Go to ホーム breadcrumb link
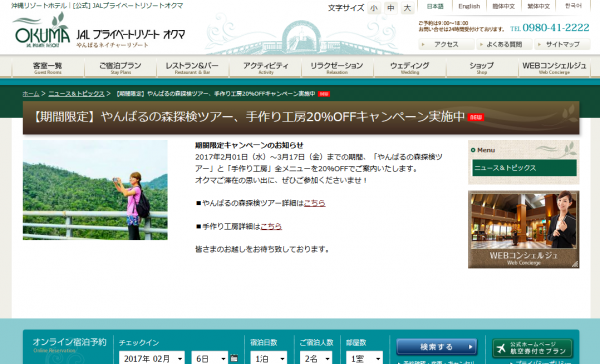Image resolution: width=600 pixels, height=364 pixels. [31, 94]
